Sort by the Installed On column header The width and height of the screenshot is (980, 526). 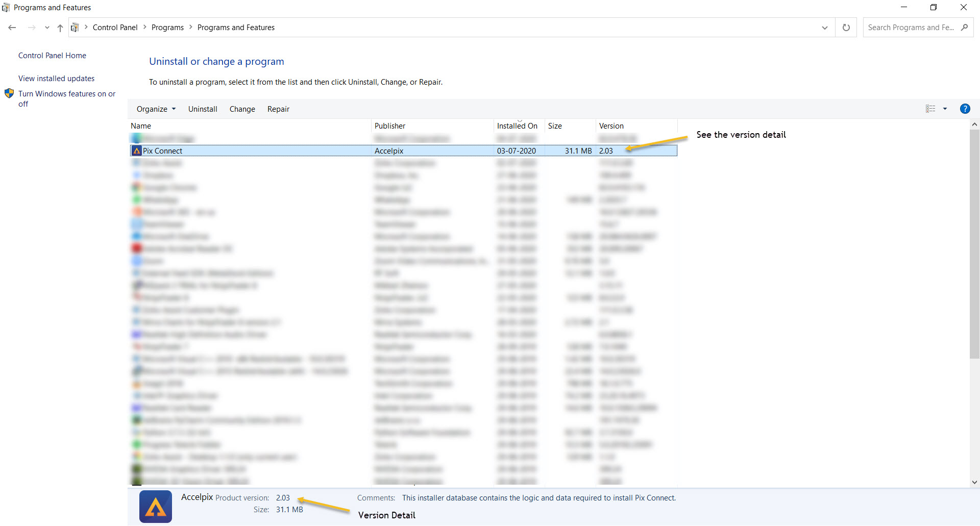[x=520, y=126]
